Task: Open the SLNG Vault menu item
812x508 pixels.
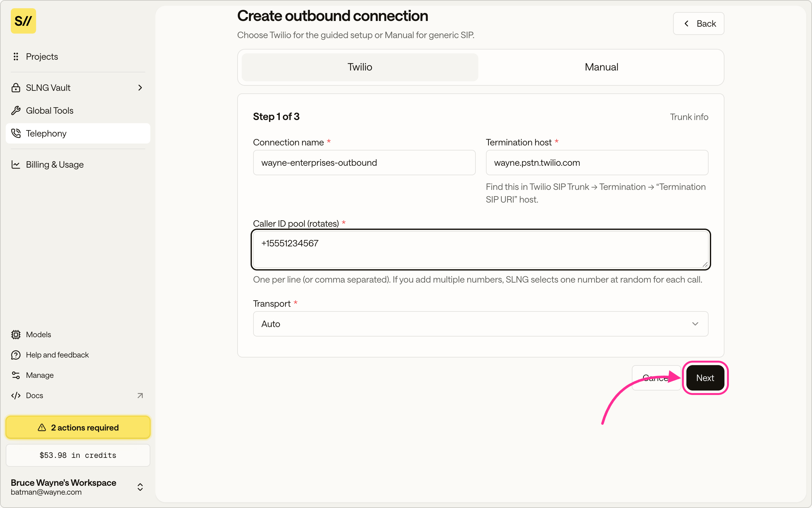Action: pos(78,88)
